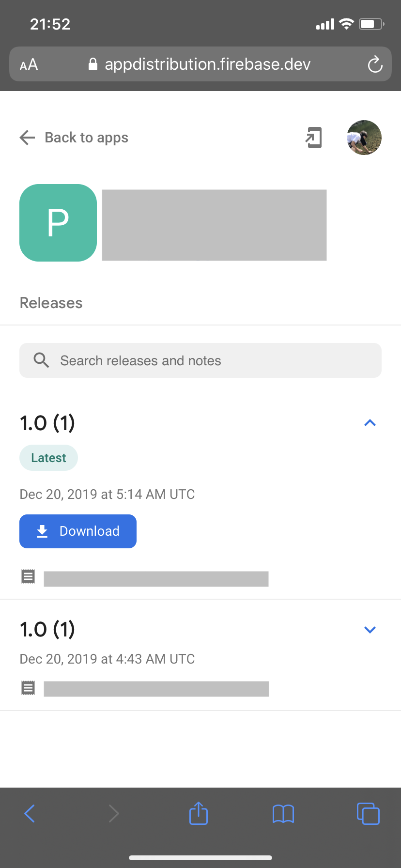This screenshot has height=868, width=401.
Task: Tap the appdistribution.firebase.dev address bar
Action: pyautogui.click(x=200, y=64)
